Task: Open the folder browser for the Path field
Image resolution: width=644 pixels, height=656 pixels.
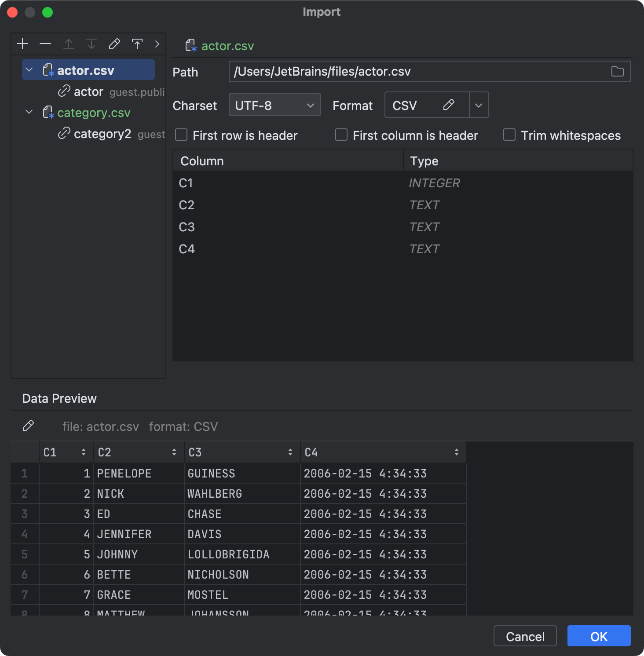Action: tap(618, 71)
